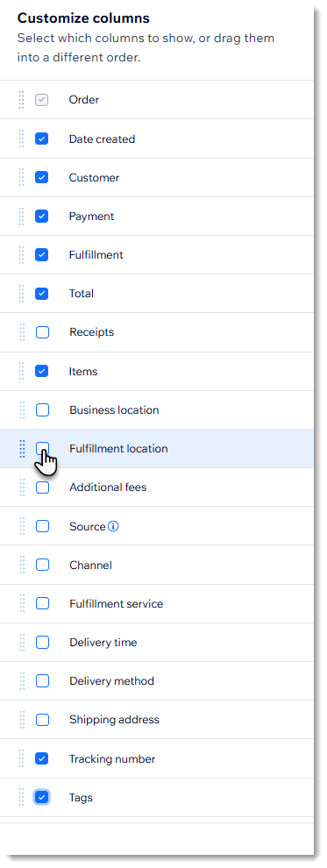Click the 'Payment' label
The width and height of the screenshot is (327, 868).
91,217
